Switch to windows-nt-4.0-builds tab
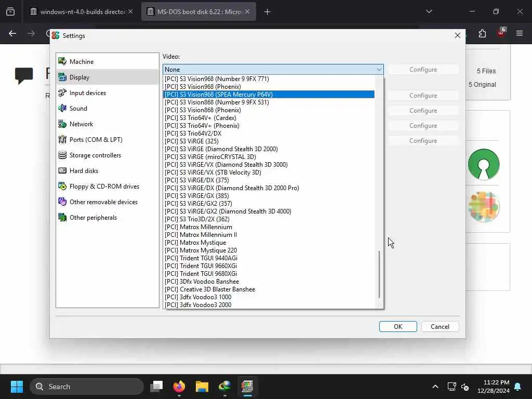532x399 pixels. (x=82, y=11)
